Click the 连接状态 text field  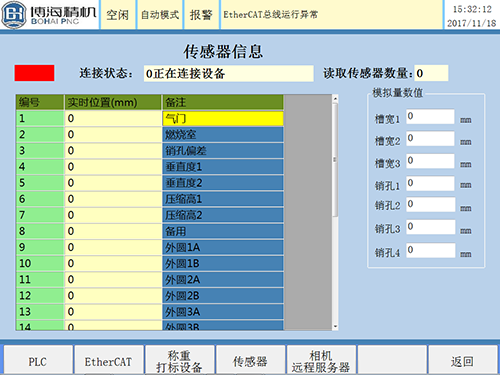pyautogui.click(x=229, y=73)
